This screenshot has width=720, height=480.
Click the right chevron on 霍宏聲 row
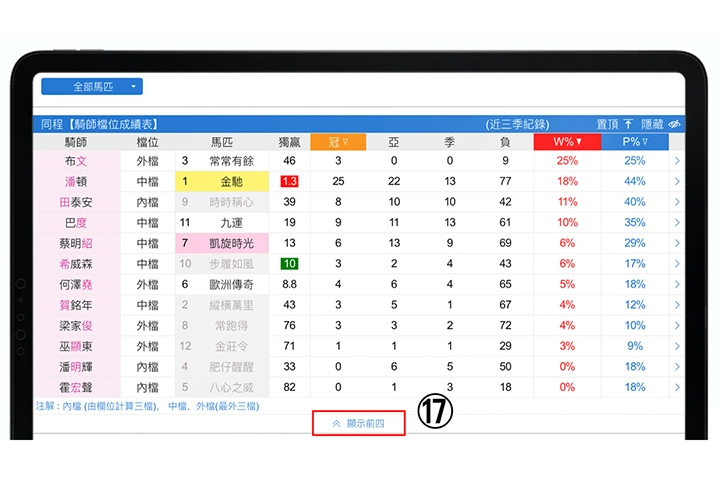676,387
